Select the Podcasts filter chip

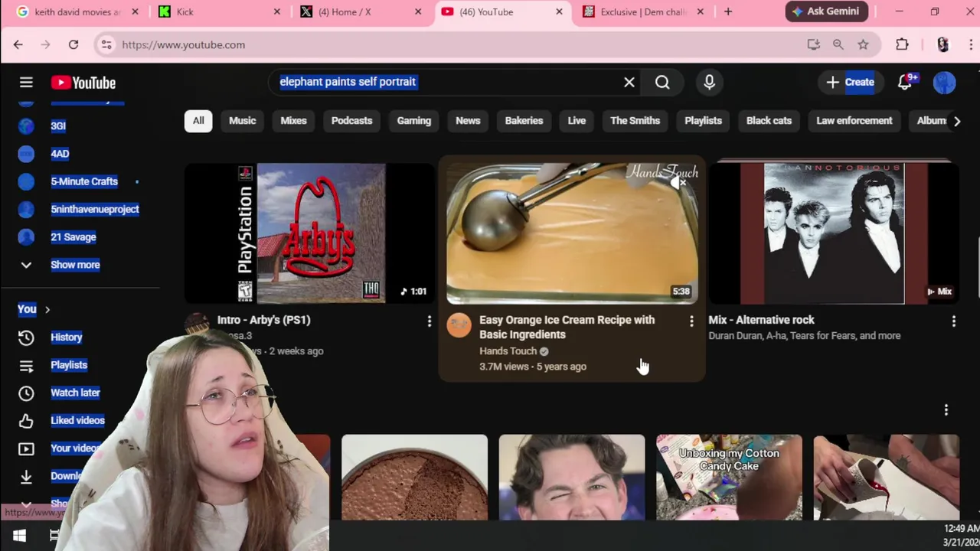click(351, 120)
